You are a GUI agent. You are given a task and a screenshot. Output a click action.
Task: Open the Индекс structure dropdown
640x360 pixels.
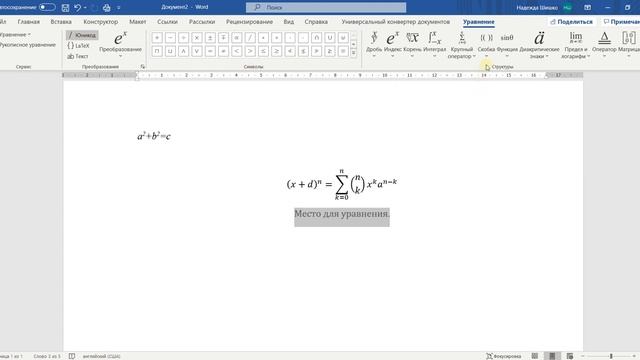(393, 44)
